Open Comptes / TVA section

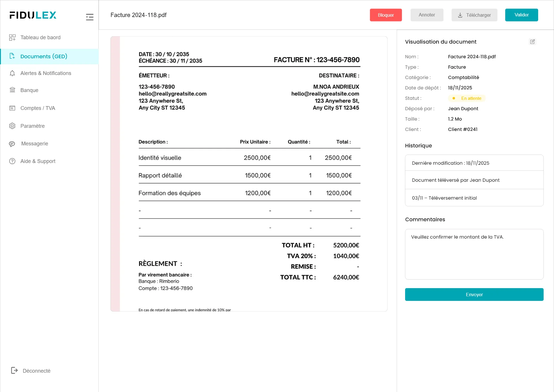point(38,108)
